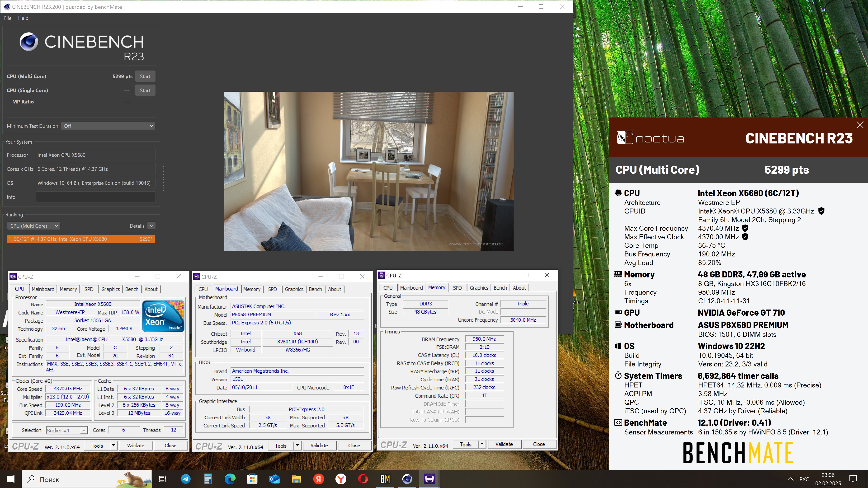Select the ranking entry 6C/12T Xeon X5680
This screenshot has height=488, width=868.
tap(81, 239)
